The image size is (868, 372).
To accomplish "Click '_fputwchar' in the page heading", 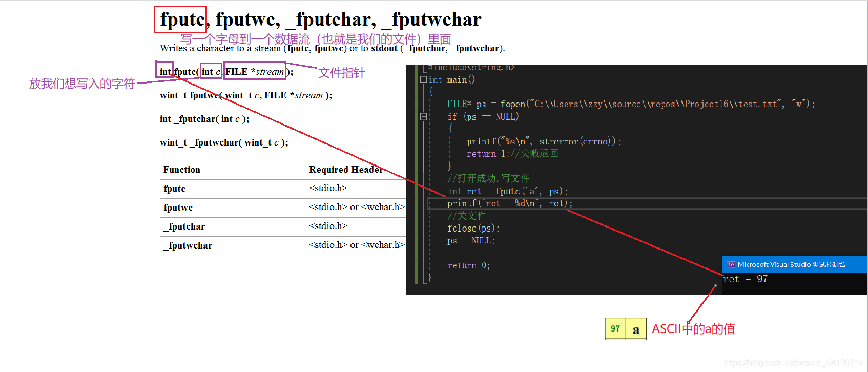I will (x=432, y=19).
